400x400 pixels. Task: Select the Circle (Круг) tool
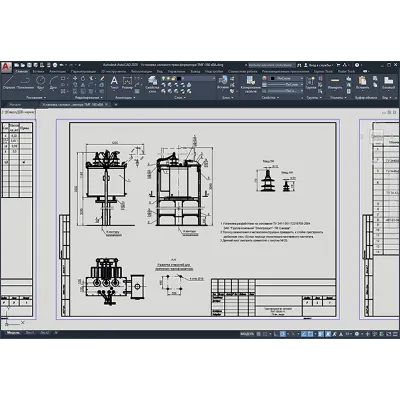coord(41,83)
